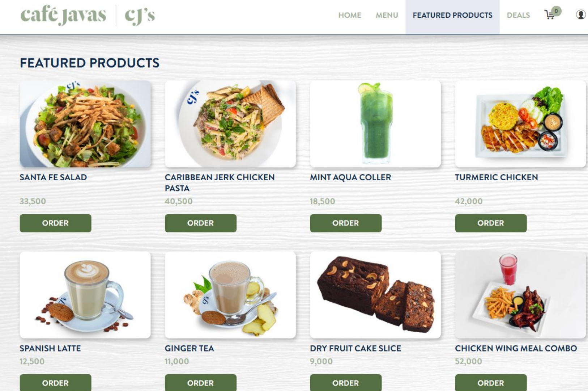
Task: View the Chicken Wing Meal Combo photo
Action: 520,295
